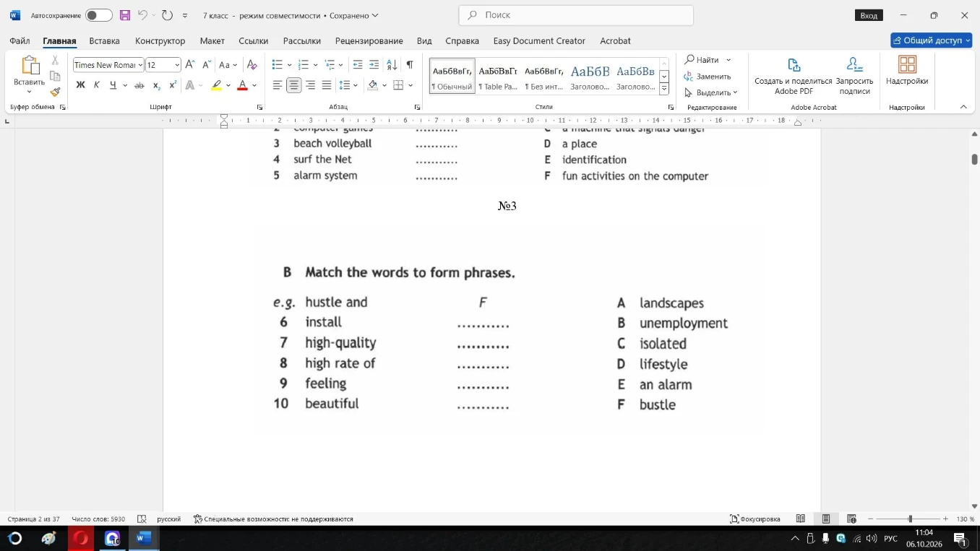
Task: Switch to Web Layout view in status bar
Action: coord(852,519)
